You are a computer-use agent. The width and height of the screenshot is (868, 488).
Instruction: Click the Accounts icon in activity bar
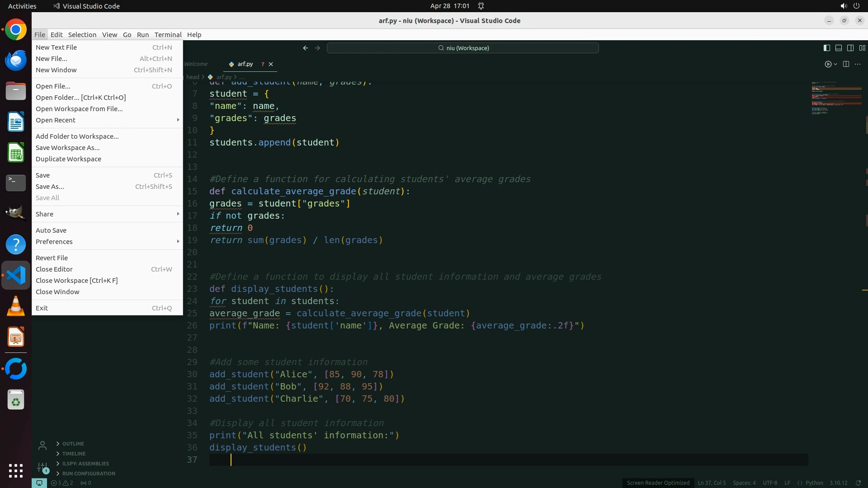click(42, 446)
